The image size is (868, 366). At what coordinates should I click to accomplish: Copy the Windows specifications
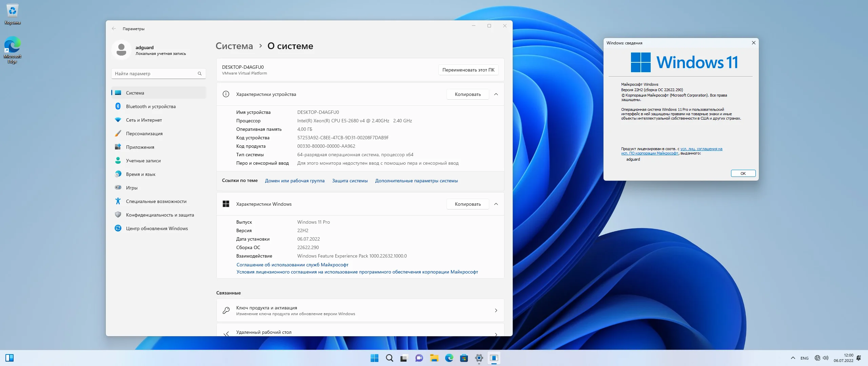(x=468, y=204)
